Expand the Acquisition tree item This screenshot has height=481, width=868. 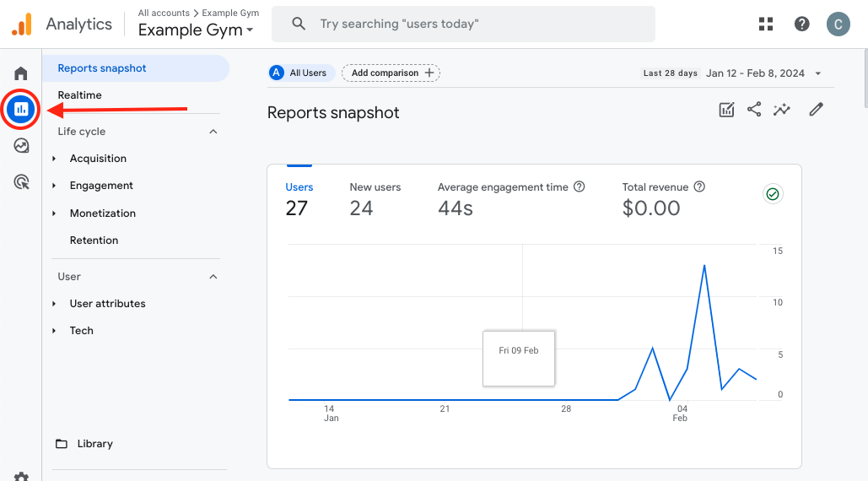tap(54, 159)
